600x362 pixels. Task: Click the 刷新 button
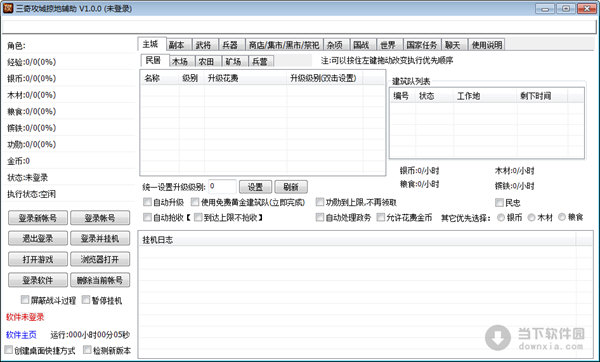[x=291, y=187]
